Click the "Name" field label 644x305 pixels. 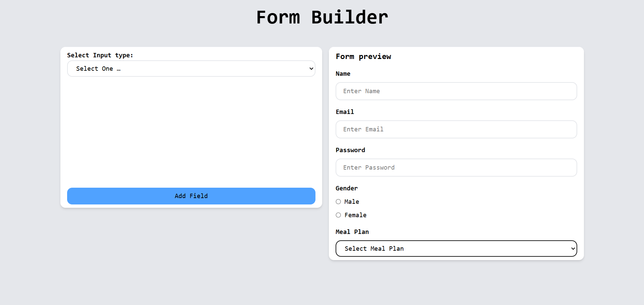343,74
